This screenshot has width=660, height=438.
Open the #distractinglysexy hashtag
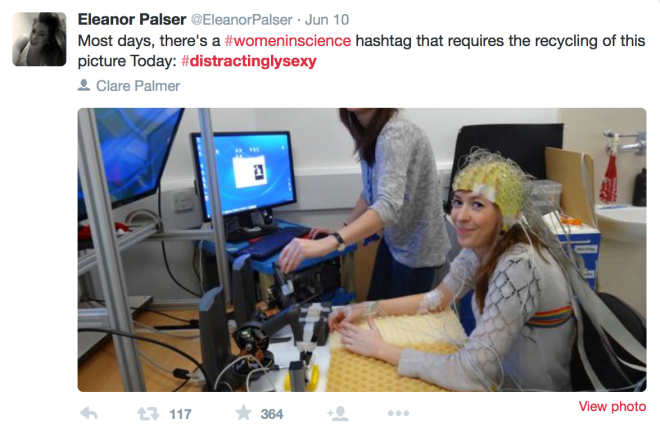tap(249, 61)
